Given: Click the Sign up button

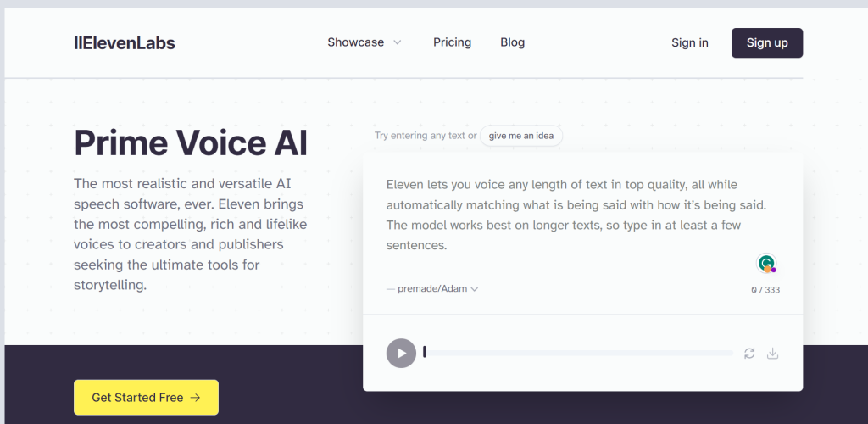Looking at the screenshot, I should coord(767,42).
